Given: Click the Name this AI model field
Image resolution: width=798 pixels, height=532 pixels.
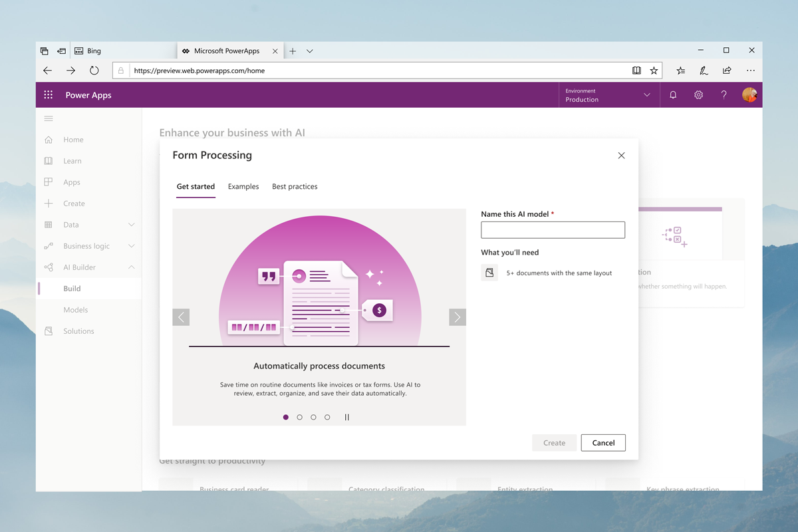Looking at the screenshot, I should tap(553, 230).
